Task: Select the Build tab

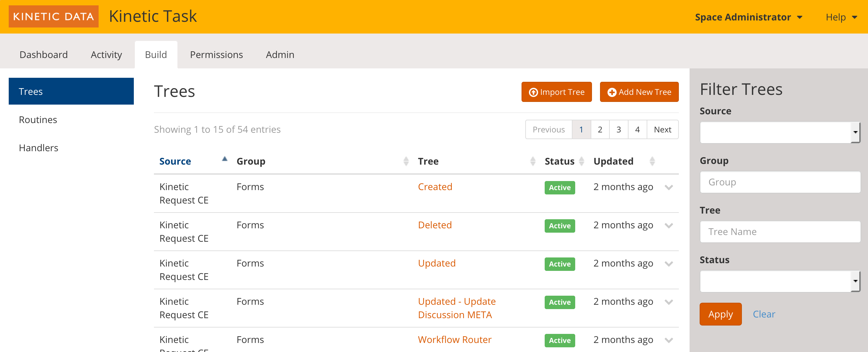Action: (156, 55)
